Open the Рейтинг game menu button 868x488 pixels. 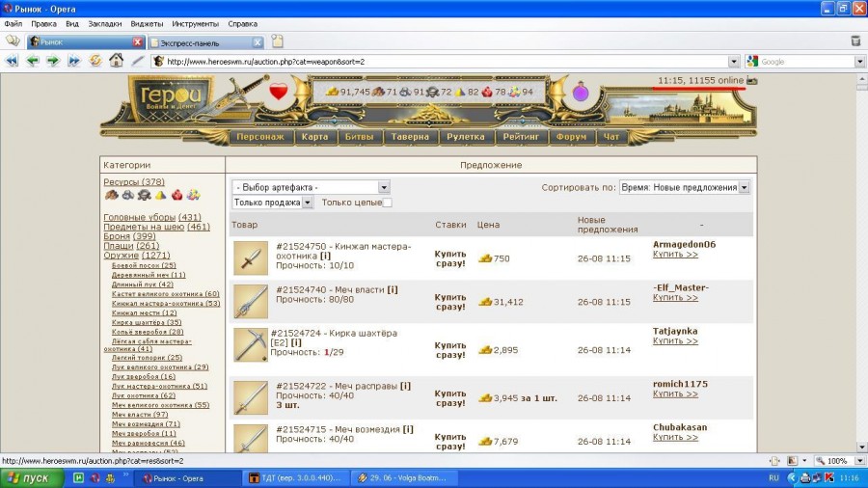521,137
